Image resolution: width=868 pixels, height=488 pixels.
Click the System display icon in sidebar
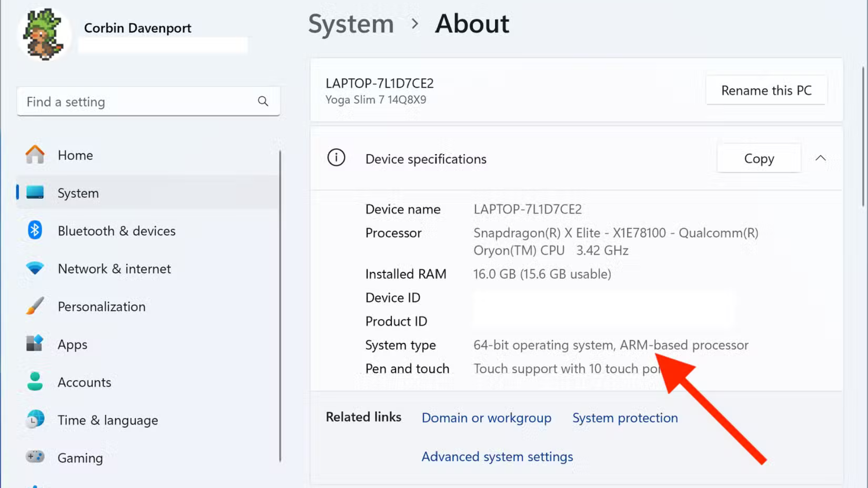[35, 192]
